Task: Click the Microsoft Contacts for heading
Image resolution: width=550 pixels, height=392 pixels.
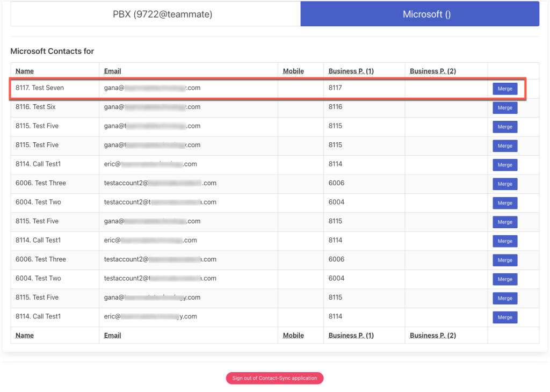Action: coord(52,51)
